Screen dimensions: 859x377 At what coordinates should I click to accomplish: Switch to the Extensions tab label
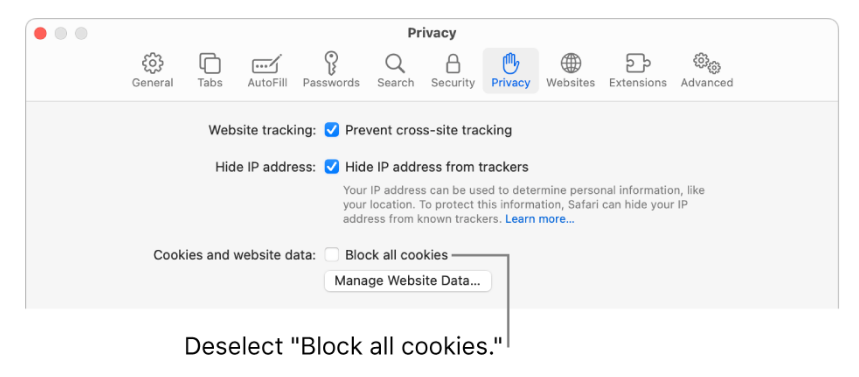[x=638, y=83]
